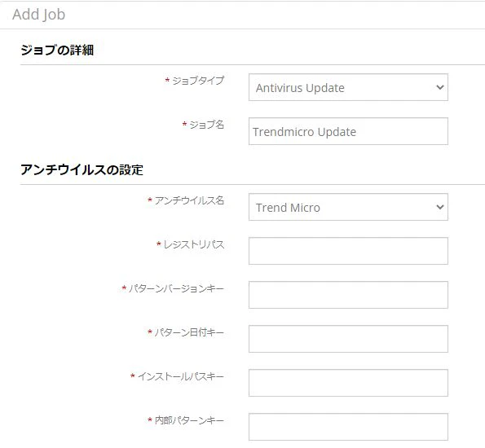Click the アンチウイルス名 label
The width and height of the screenshot is (485, 448).
(189, 200)
